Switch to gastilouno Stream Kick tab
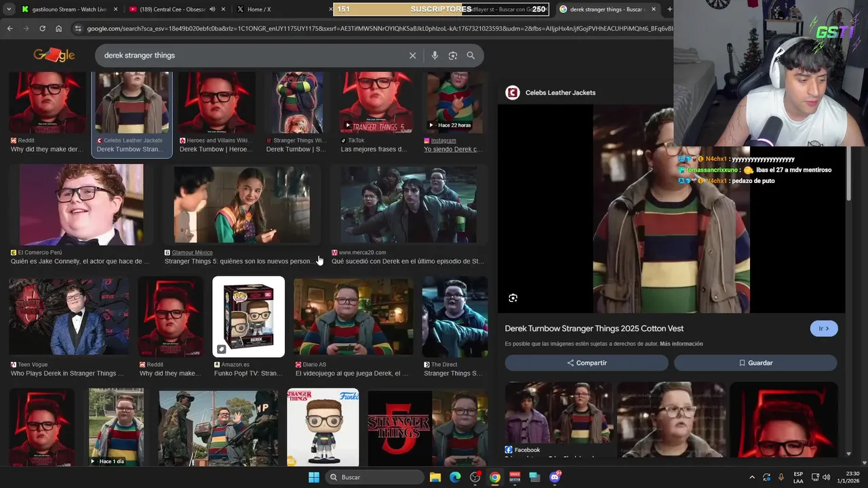Image resolution: width=868 pixels, height=488 pixels. coord(69,9)
